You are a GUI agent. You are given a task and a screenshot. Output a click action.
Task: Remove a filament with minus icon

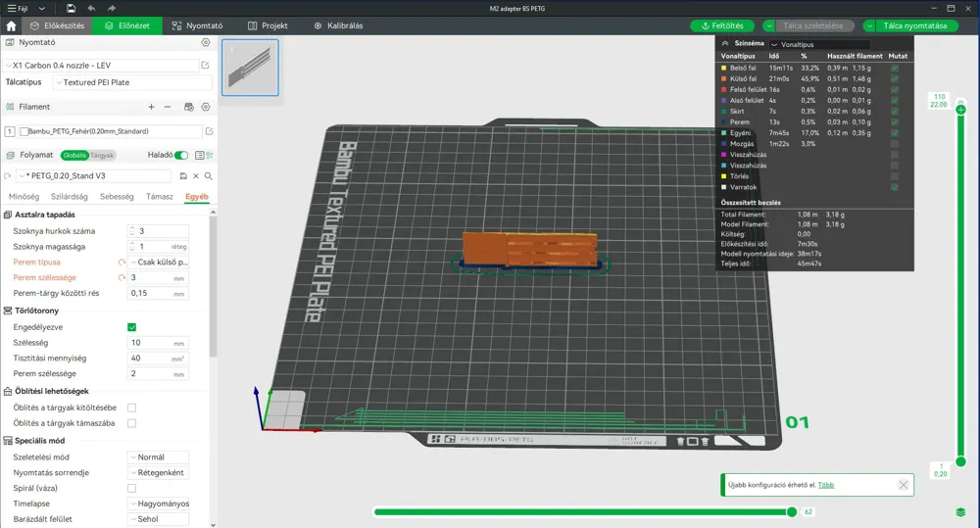click(168, 107)
